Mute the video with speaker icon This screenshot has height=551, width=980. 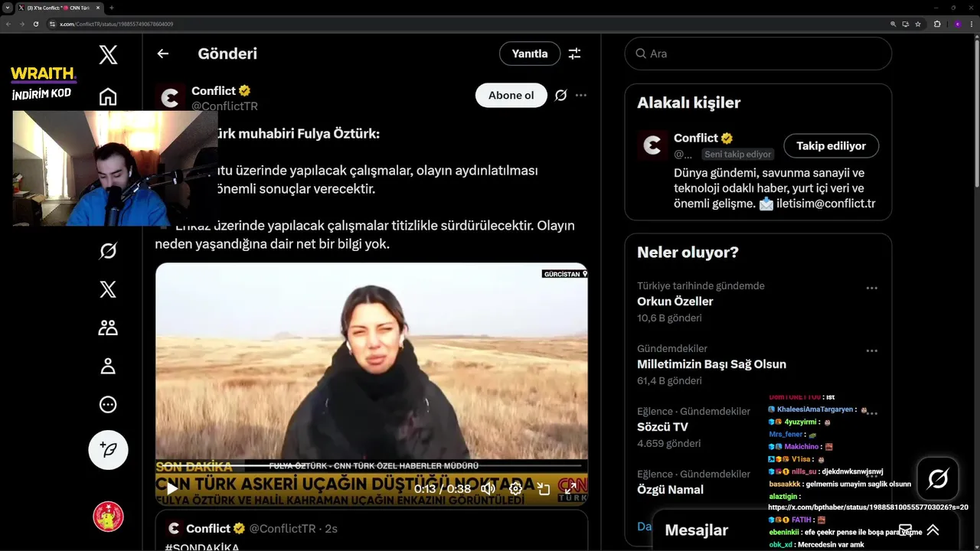pyautogui.click(x=488, y=488)
